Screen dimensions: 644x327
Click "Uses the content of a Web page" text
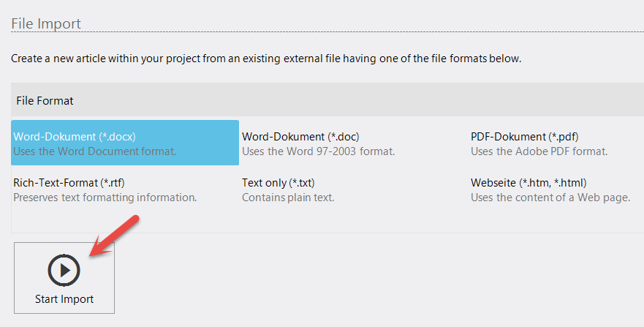[550, 198]
